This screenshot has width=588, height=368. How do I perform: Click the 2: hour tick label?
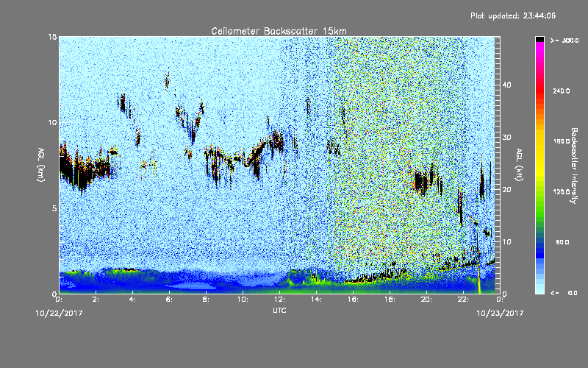click(x=96, y=300)
